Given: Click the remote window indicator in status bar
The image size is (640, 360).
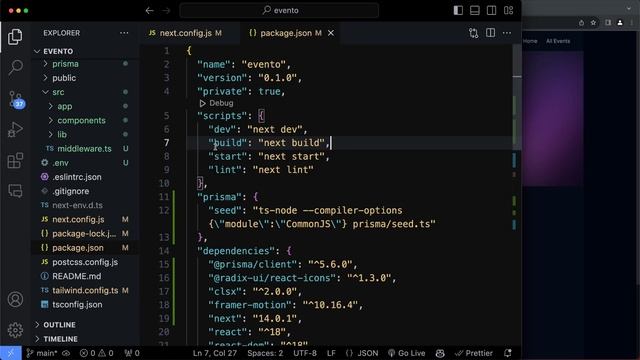Looking at the screenshot, I should tap(11, 353).
